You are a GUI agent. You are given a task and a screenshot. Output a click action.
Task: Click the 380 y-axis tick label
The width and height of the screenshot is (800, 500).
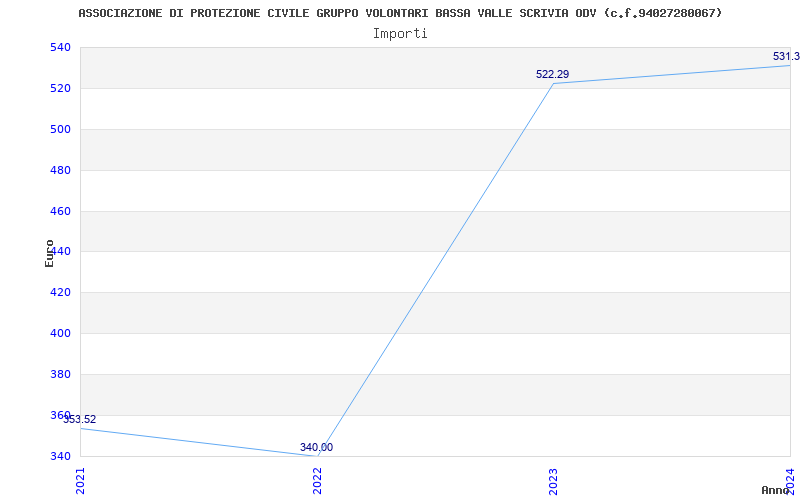[x=60, y=374]
